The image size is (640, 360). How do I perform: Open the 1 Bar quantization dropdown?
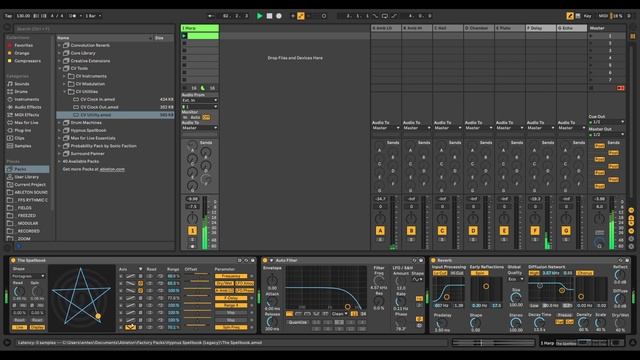pos(93,16)
